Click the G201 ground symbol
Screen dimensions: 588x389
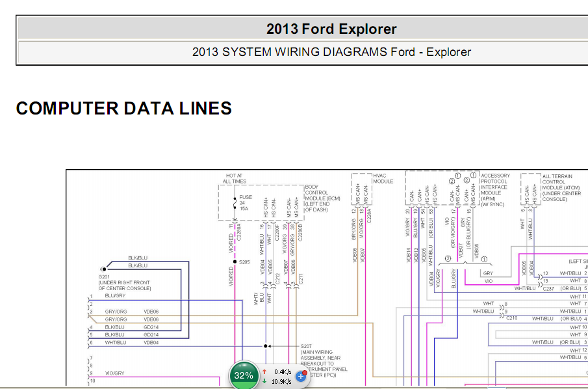click(103, 269)
